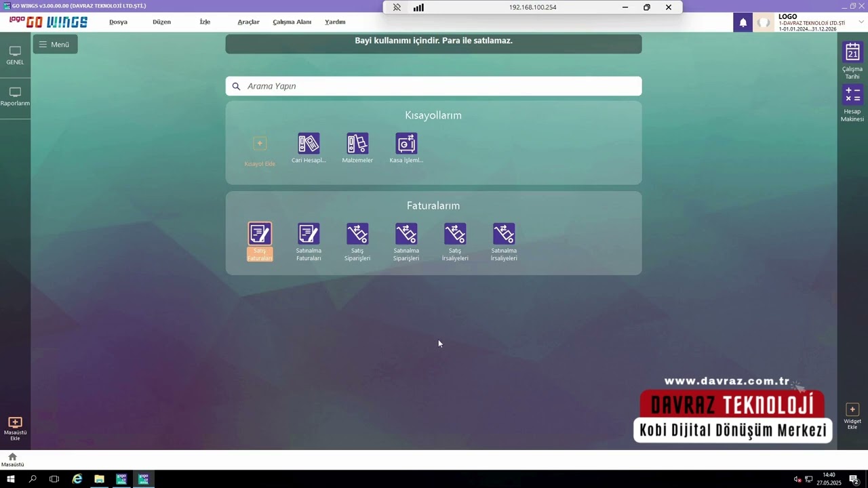This screenshot has width=868, height=488.
Task: Open Satınalma Siparişleri icon
Action: 406,234
